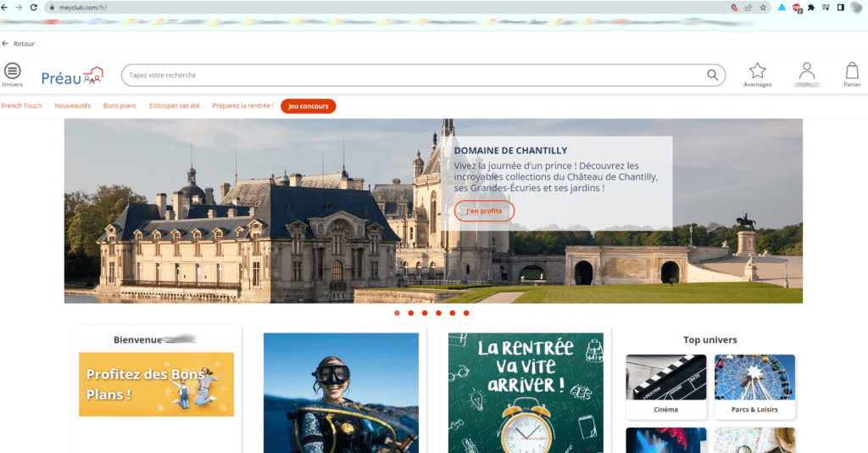The image size is (868, 453).
Task: Click into the Tapez votre recherche field
Action: tap(415, 75)
